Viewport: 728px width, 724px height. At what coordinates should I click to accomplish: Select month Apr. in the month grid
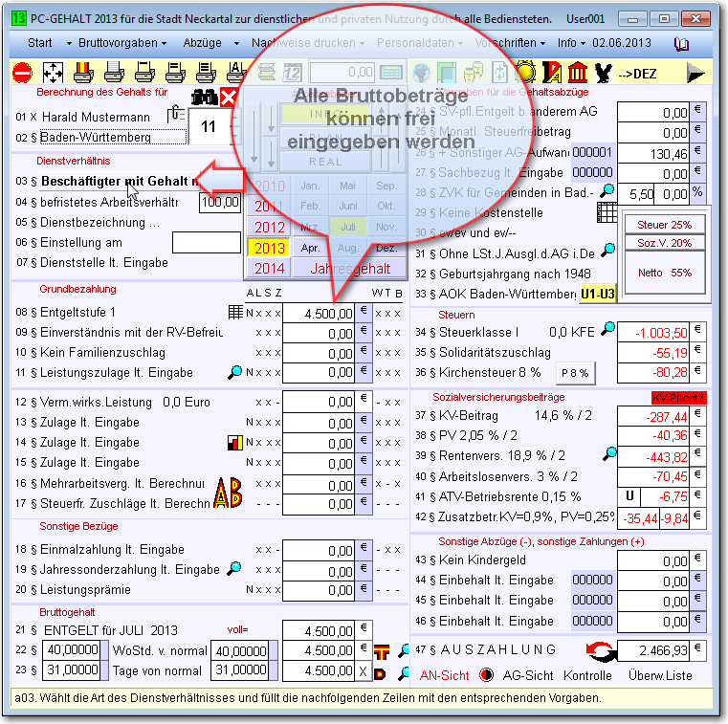(310, 248)
